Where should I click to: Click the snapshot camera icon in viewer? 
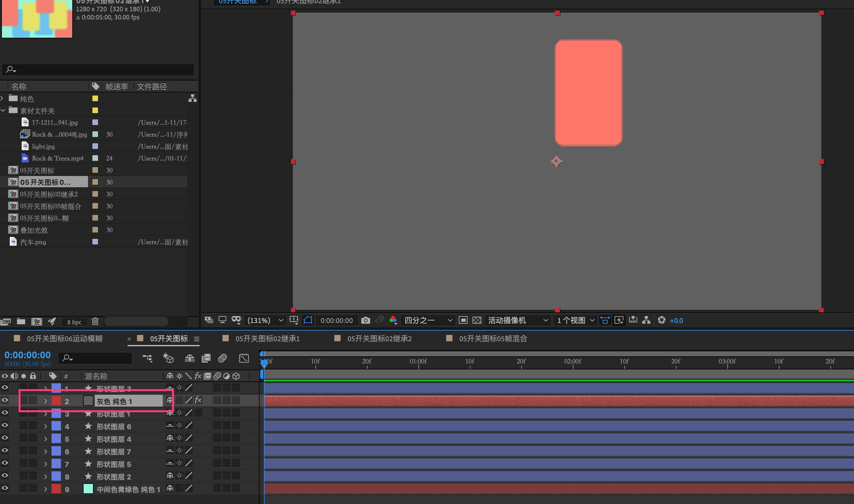pyautogui.click(x=365, y=320)
